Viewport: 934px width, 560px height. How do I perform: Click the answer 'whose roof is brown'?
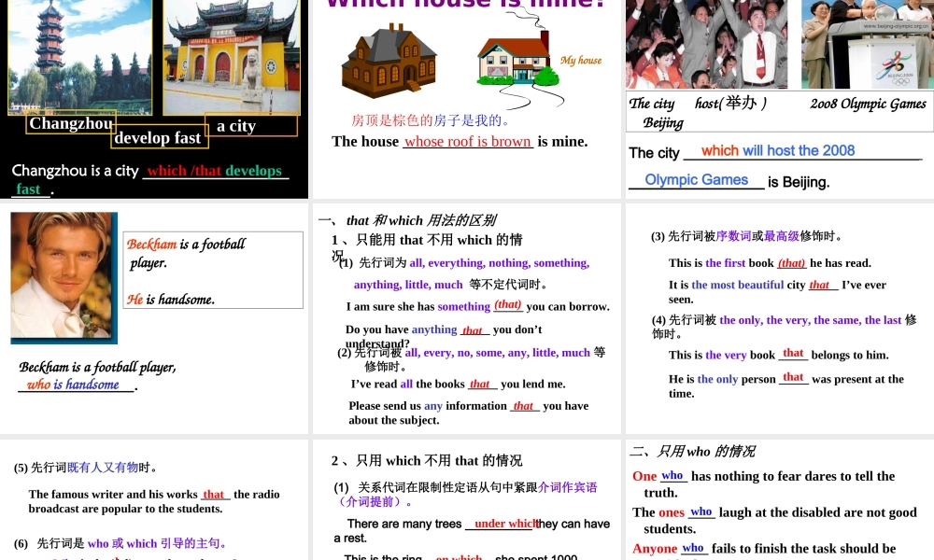tap(468, 142)
